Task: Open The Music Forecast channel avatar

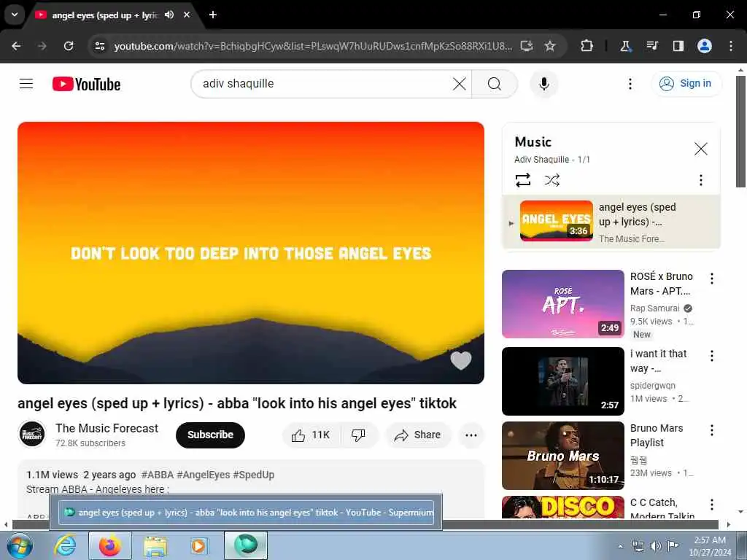Action: pos(32,435)
